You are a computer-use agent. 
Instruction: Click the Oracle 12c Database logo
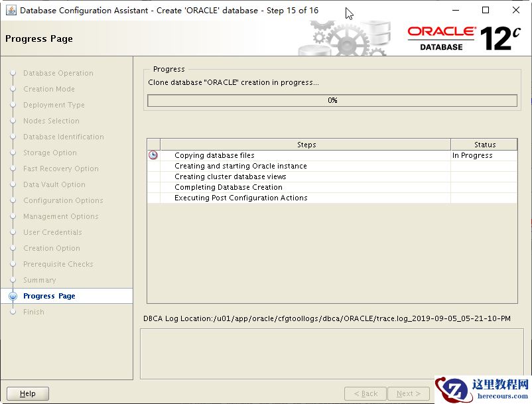[464, 38]
